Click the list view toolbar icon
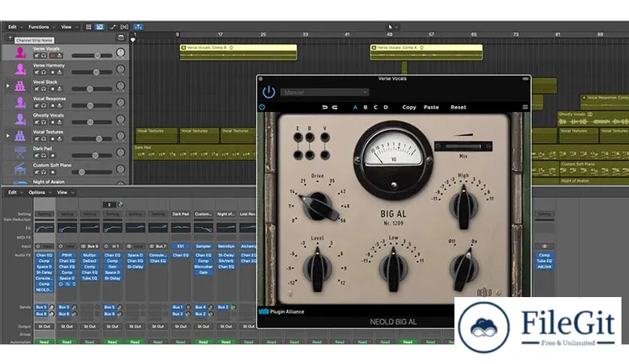The width and height of the screenshot is (629, 364). (99, 27)
